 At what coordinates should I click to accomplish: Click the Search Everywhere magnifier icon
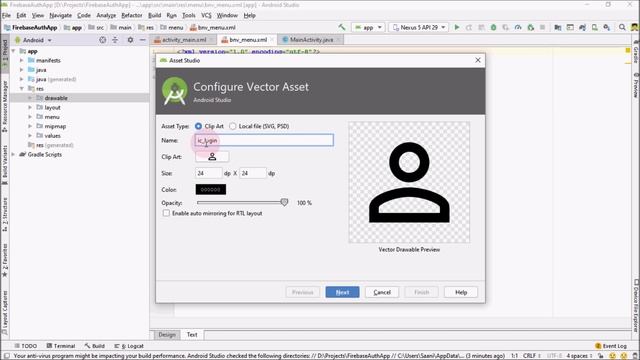pos(622,27)
